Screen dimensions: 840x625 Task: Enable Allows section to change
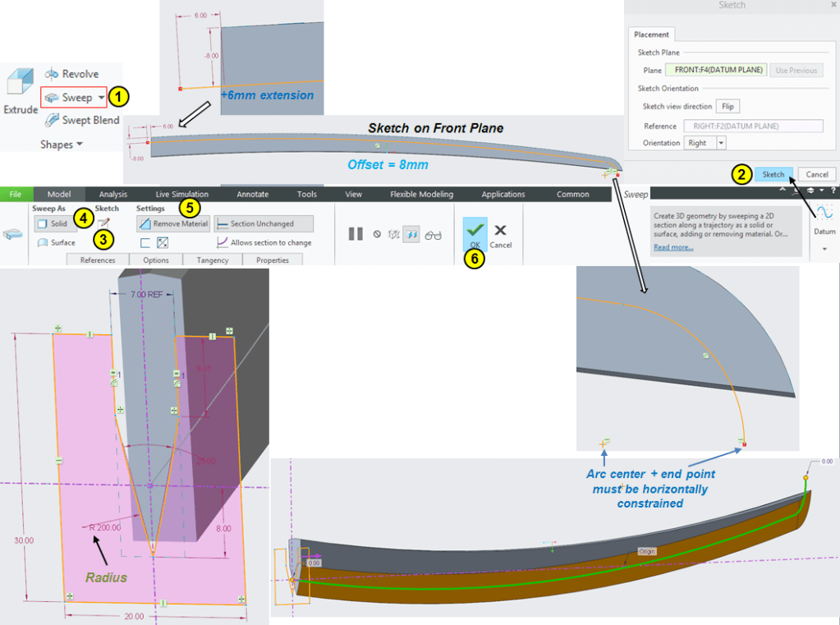[x=264, y=242]
